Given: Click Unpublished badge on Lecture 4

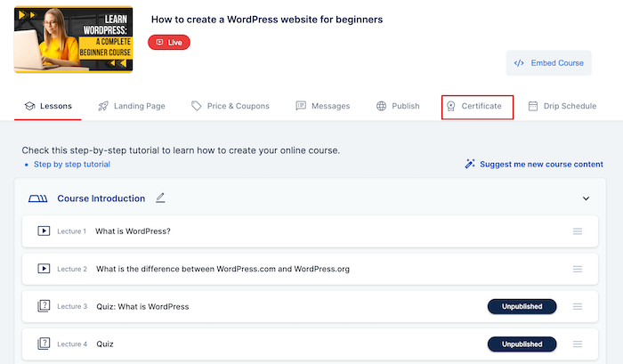Looking at the screenshot, I should pyautogui.click(x=522, y=344).
